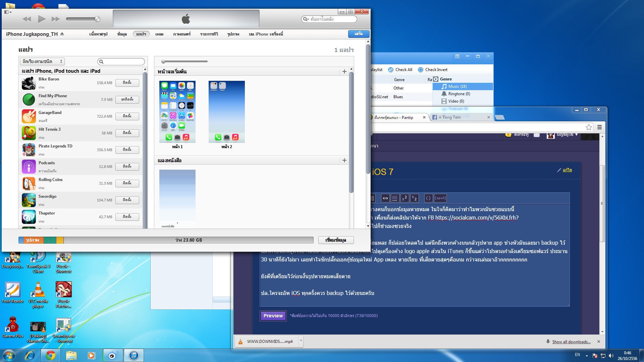Select the หน้า 2 home screen thumbnail
Screen dimensions: 644x362
coord(227,112)
